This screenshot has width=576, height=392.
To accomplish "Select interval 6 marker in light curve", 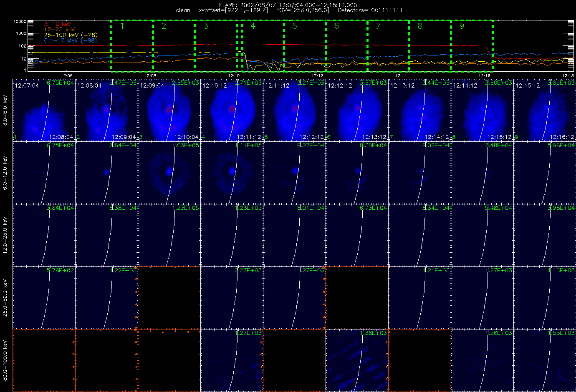I will tap(336, 26).
